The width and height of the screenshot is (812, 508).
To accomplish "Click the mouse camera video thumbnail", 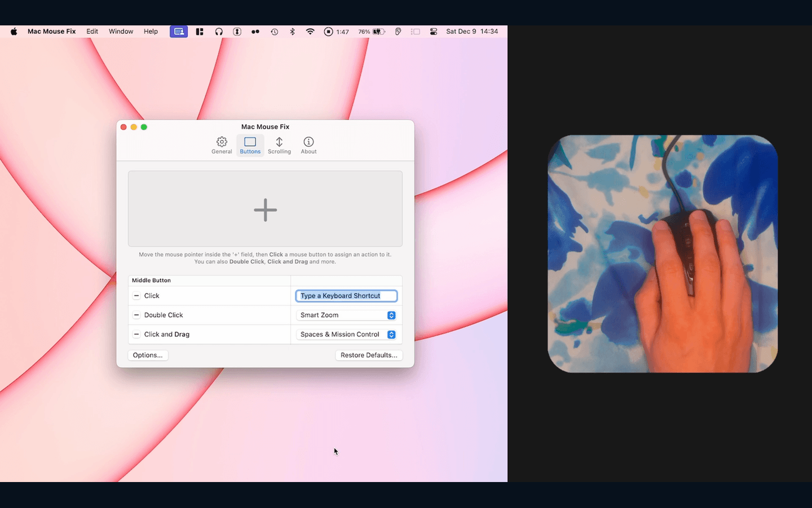I will pyautogui.click(x=663, y=253).
